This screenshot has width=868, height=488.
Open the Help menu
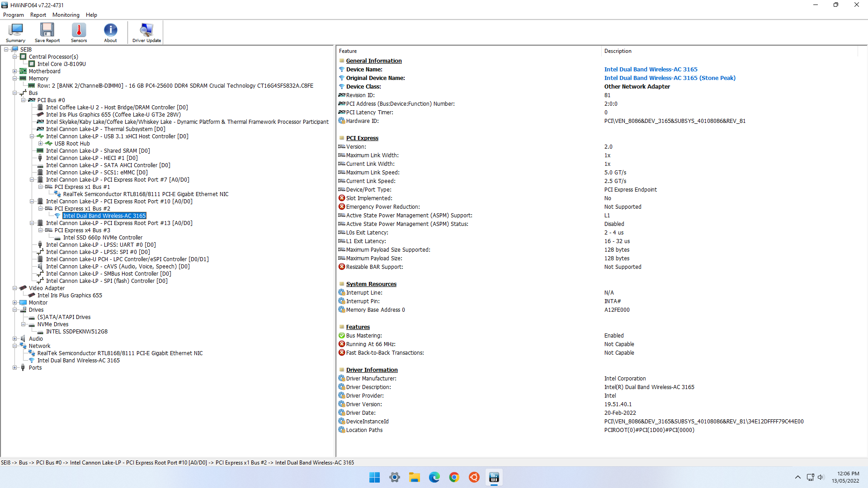[91, 15]
